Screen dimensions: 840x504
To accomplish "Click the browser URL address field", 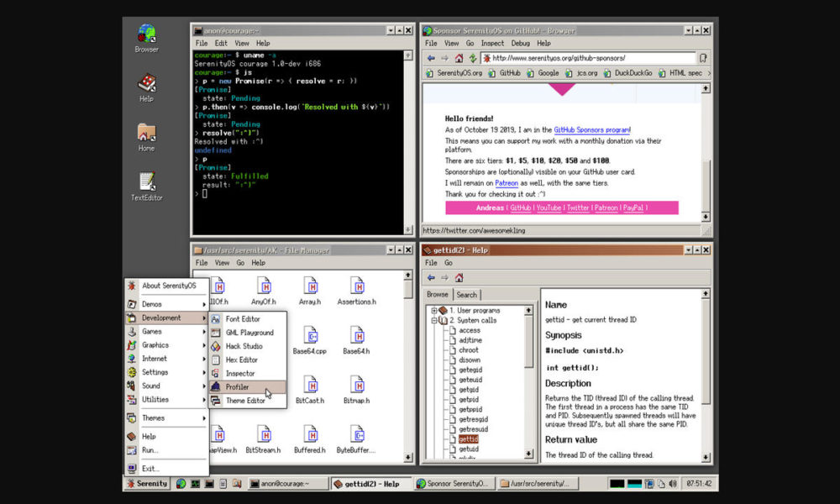I will click(588, 58).
